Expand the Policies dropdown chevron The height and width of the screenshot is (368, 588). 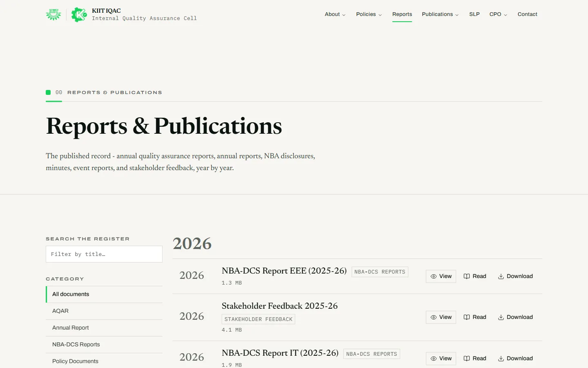tap(380, 15)
